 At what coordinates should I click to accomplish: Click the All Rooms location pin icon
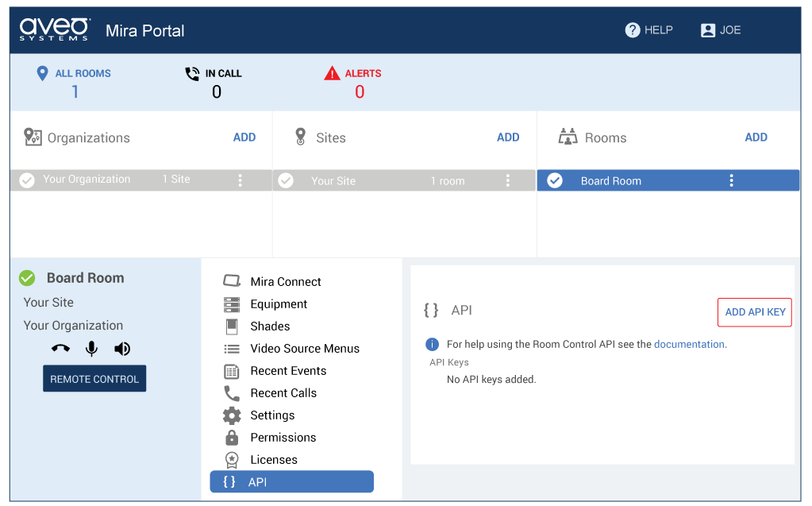point(43,74)
